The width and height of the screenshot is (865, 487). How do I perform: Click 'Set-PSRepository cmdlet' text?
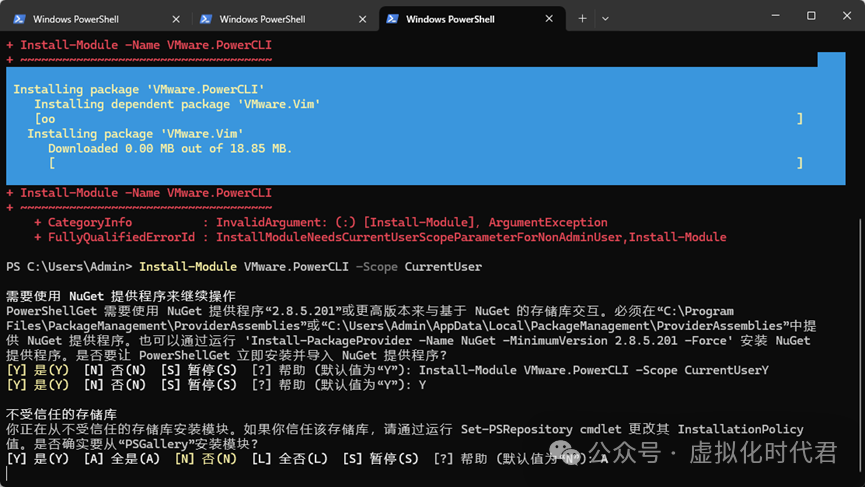541,429
